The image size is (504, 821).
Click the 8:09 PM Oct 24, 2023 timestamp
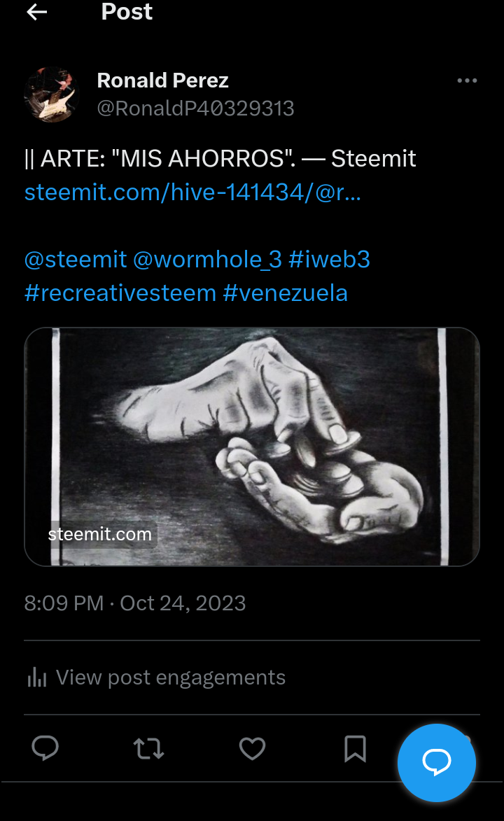tap(134, 603)
